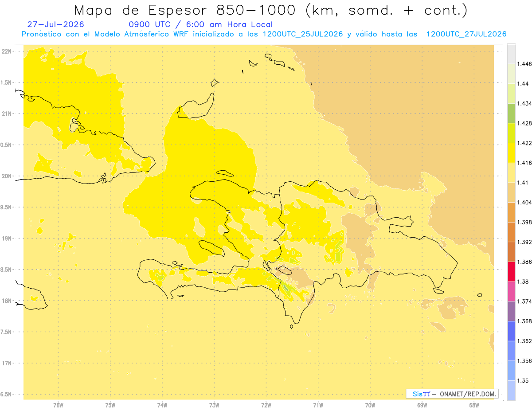
Task: Click the 'Sis - ONAMET/REP.DOM.' label
Action: point(452,394)
